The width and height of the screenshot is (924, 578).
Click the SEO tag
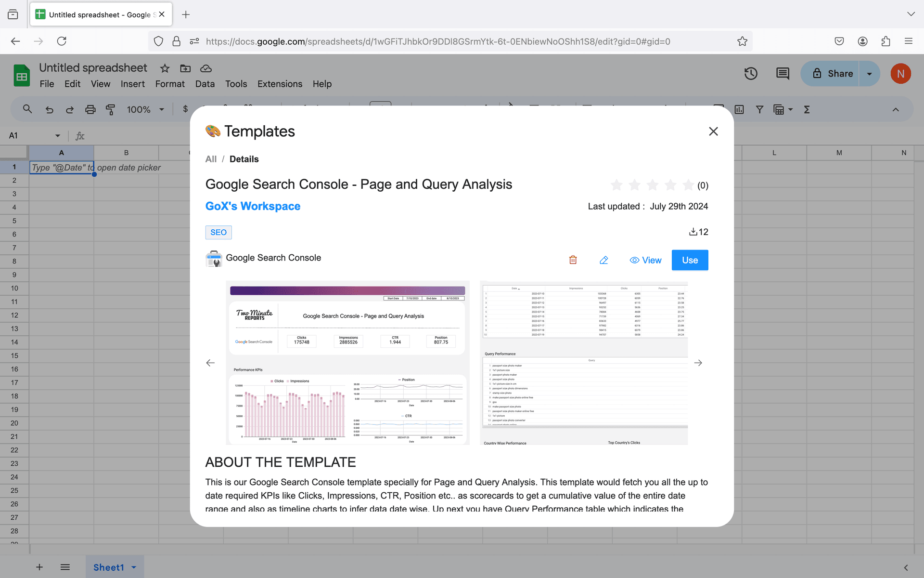click(x=218, y=232)
